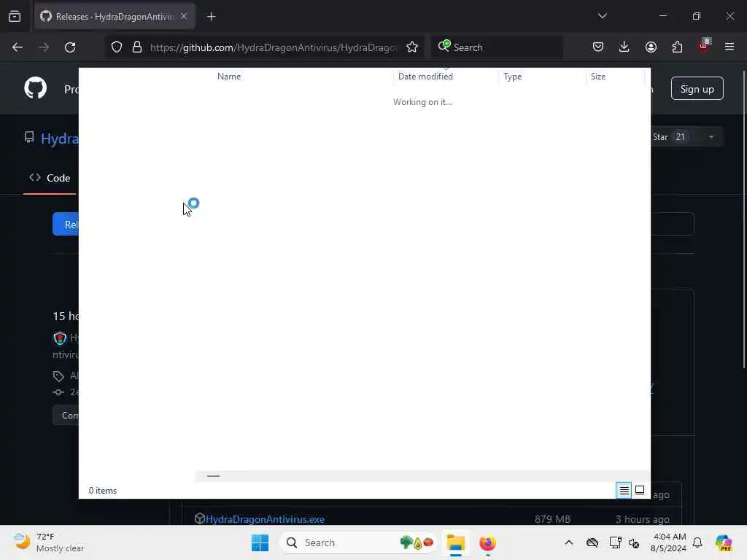This screenshot has width=747, height=560.
Task: Bookmark this page with the star icon
Action: click(x=412, y=47)
